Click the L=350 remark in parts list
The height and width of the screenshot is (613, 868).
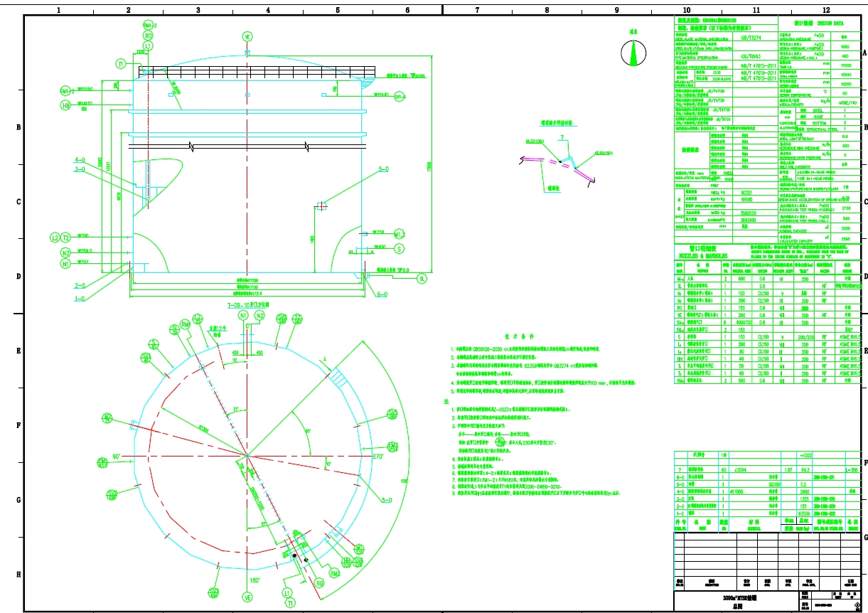[x=852, y=469]
